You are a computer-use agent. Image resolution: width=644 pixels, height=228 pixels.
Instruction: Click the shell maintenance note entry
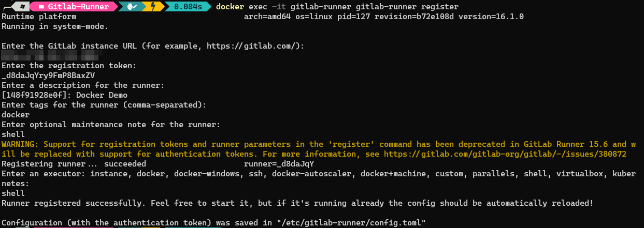click(13, 134)
